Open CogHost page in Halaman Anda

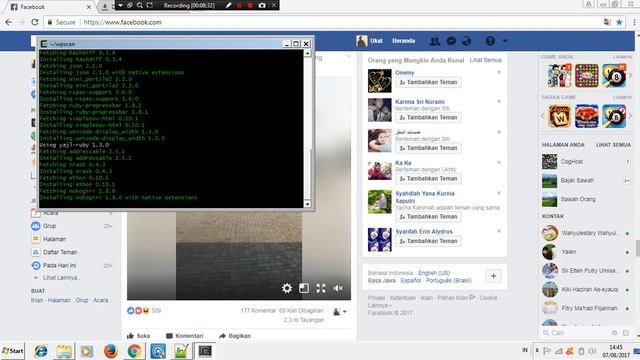click(x=571, y=162)
